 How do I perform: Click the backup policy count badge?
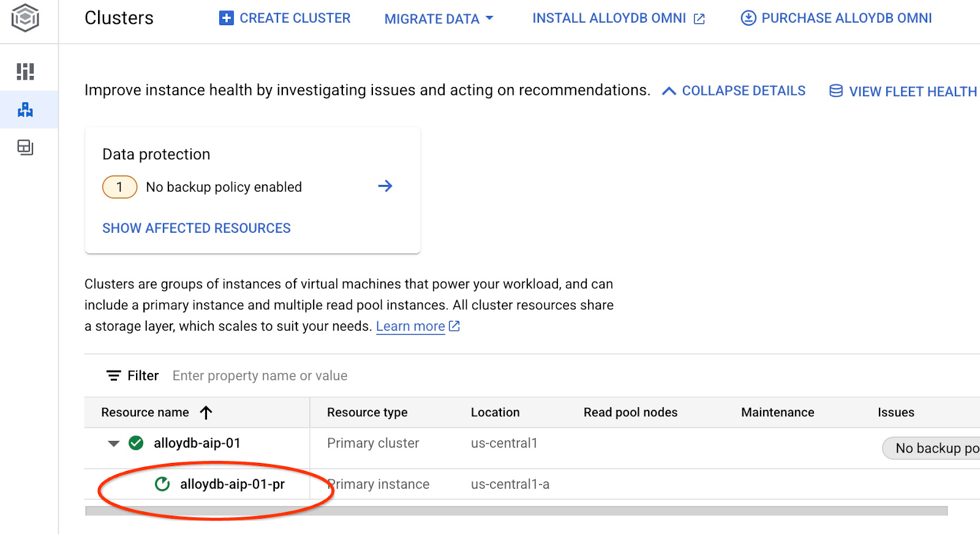coord(119,187)
